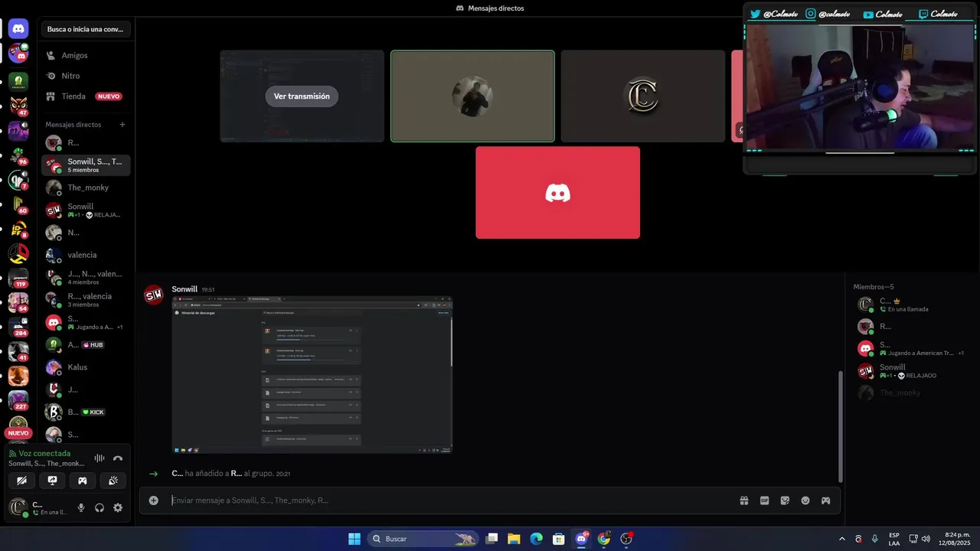The height and width of the screenshot is (551, 980).
Task: Open server with 47 notification badge
Action: coord(18,106)
